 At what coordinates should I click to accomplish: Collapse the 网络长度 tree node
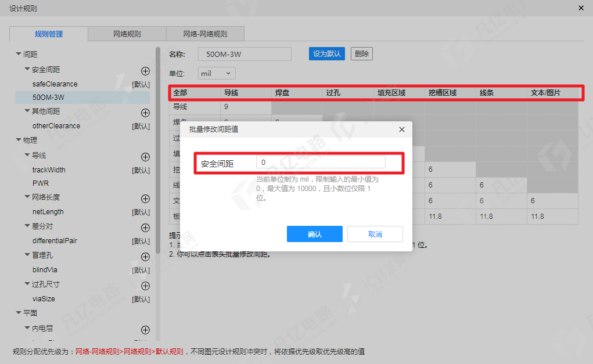27,197
